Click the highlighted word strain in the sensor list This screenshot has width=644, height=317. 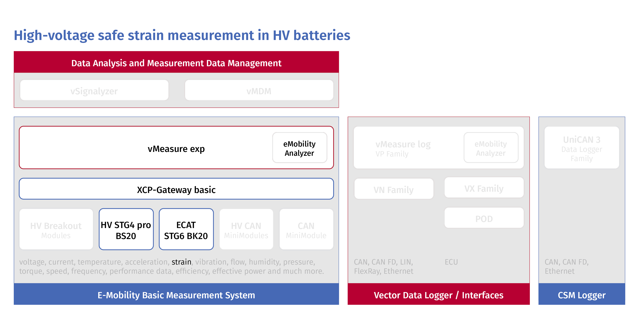pos(181,262)
